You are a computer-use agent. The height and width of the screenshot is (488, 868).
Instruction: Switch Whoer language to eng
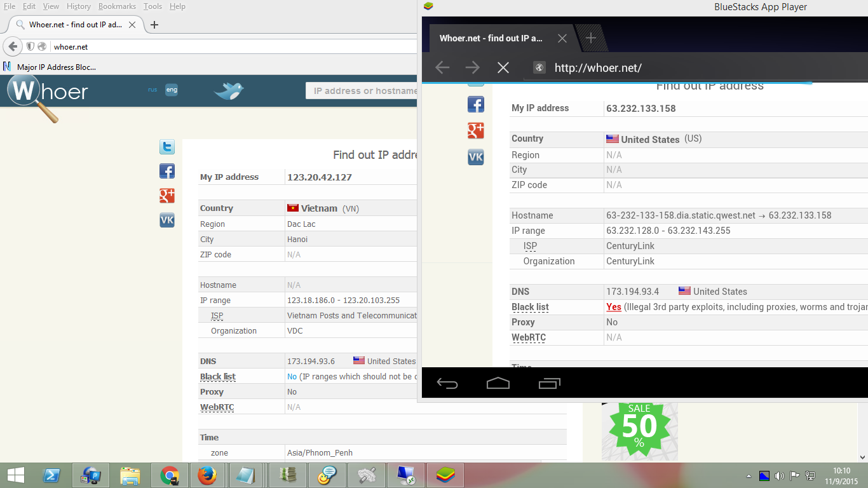172,90
